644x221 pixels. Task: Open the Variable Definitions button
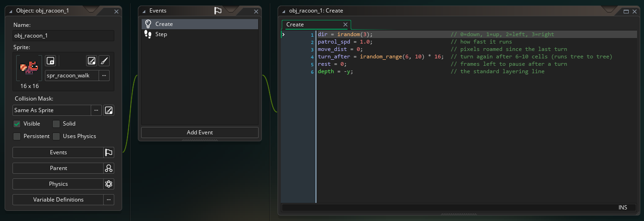(x=58, y=200)
